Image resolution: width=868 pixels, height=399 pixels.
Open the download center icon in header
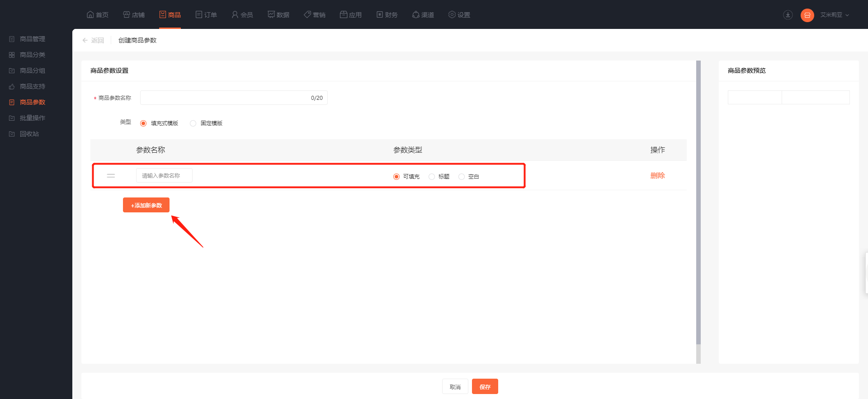[788, 15]
